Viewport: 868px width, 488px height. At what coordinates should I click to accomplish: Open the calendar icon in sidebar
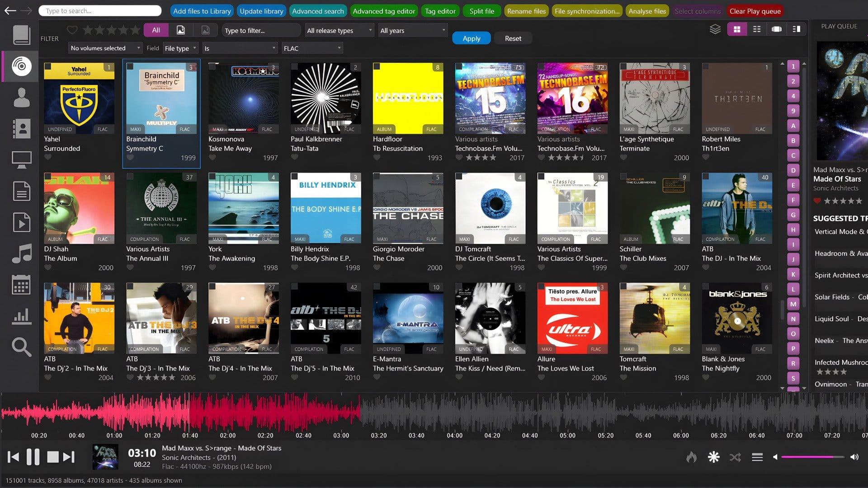(21, 285)
